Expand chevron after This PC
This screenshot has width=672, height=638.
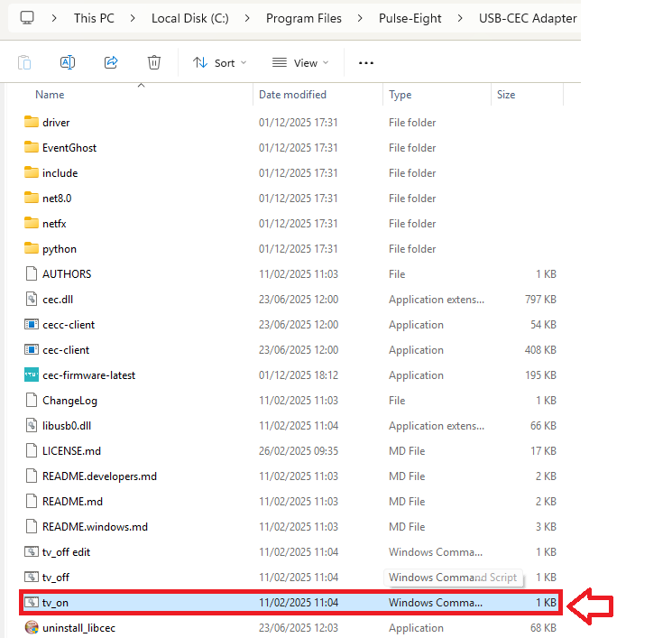pos(133,18)
